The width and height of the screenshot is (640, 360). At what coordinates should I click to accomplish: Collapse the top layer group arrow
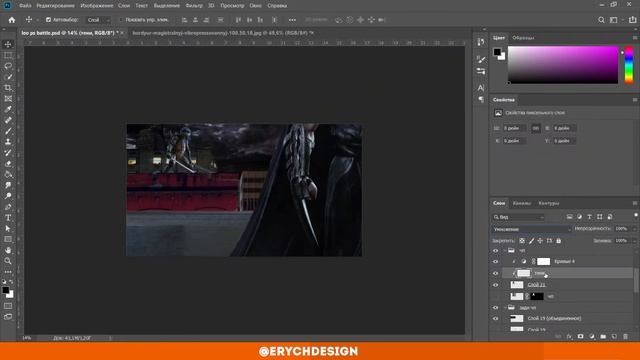point(505,251)
